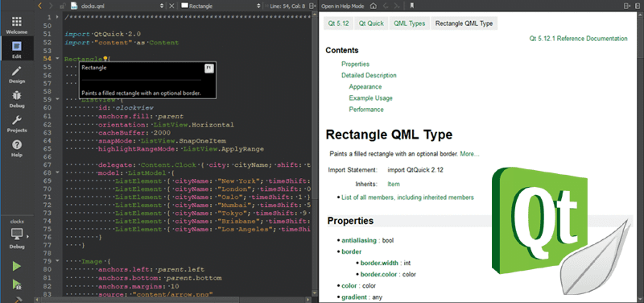
Task: Click "New York" string in code
Action: tap(239, 181)
